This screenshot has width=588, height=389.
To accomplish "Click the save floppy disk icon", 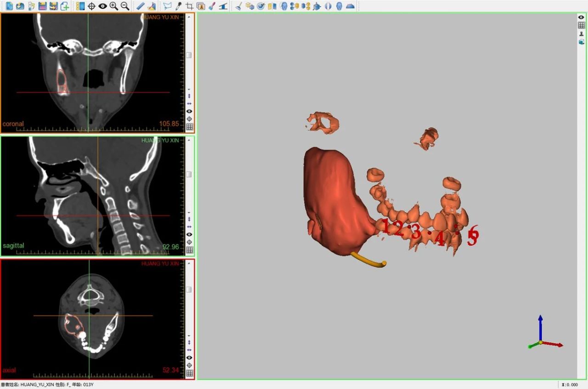I will coord(42,6).
